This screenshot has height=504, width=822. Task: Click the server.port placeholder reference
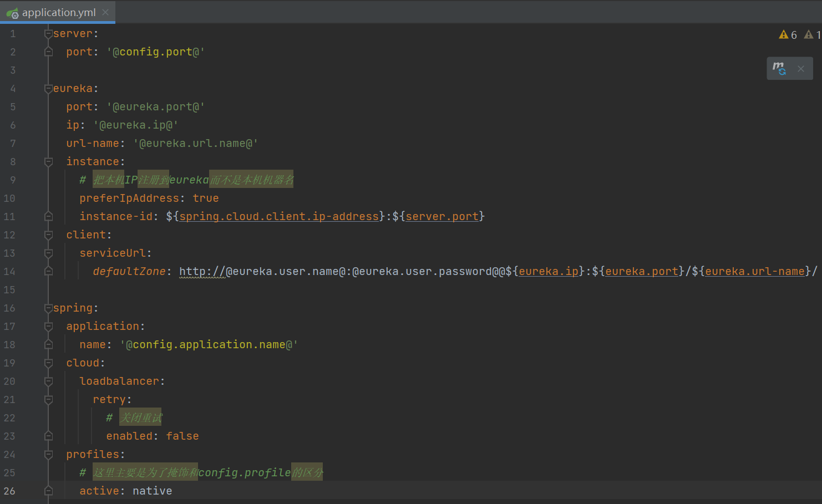(x=442, y=216)
